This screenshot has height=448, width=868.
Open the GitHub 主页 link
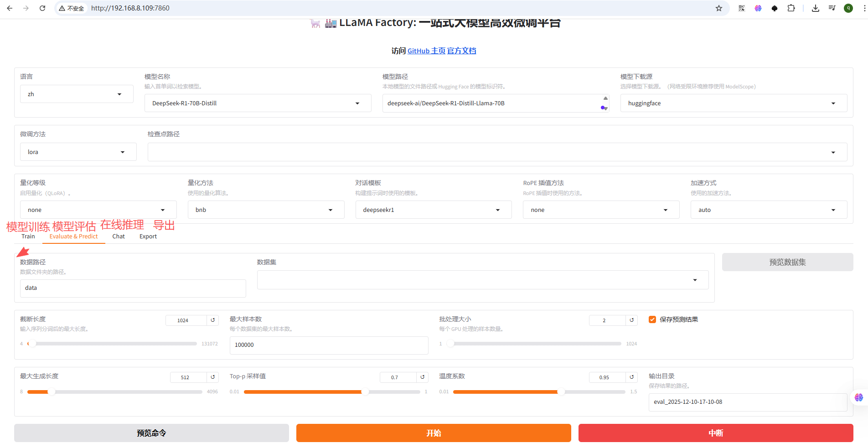click(426, 51)
